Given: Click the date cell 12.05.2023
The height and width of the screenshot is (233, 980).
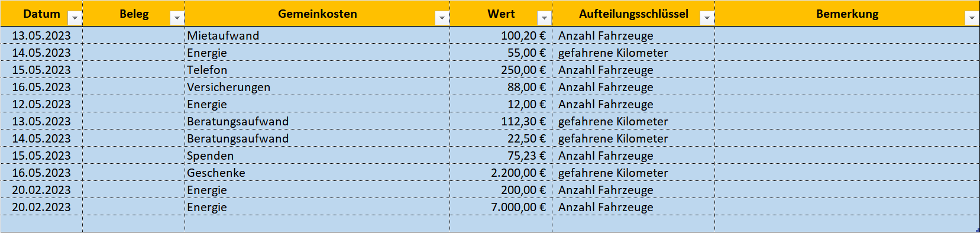Looking at the screenshot, I should 41,104.
